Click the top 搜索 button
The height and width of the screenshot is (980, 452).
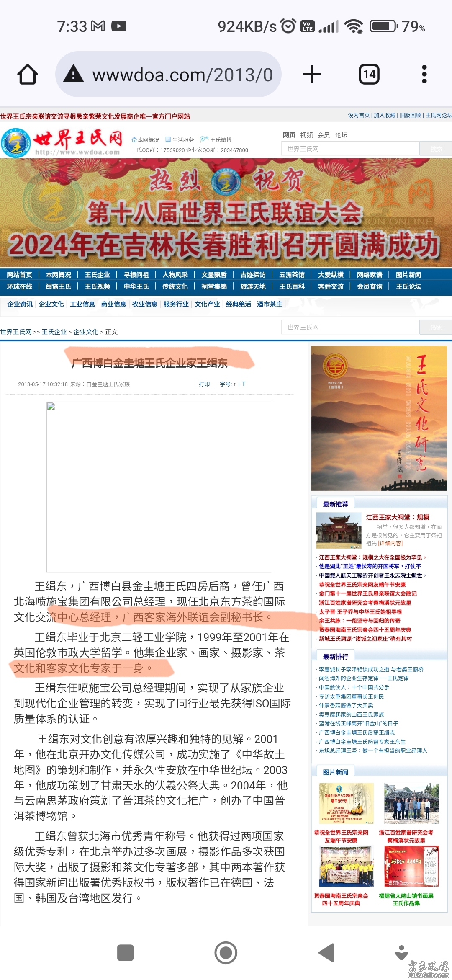pos(436,149)
